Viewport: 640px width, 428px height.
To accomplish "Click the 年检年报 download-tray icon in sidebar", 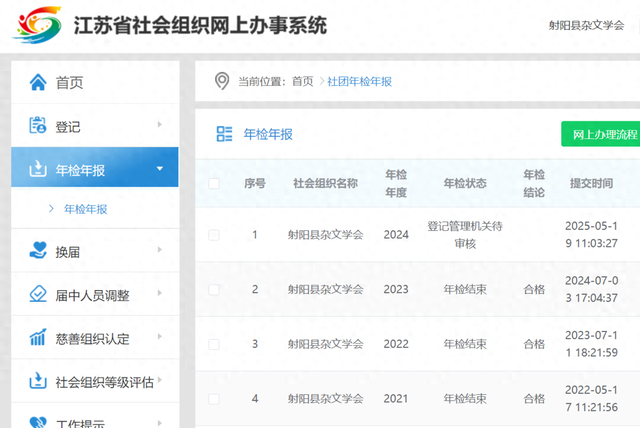I will coord(38,168).
